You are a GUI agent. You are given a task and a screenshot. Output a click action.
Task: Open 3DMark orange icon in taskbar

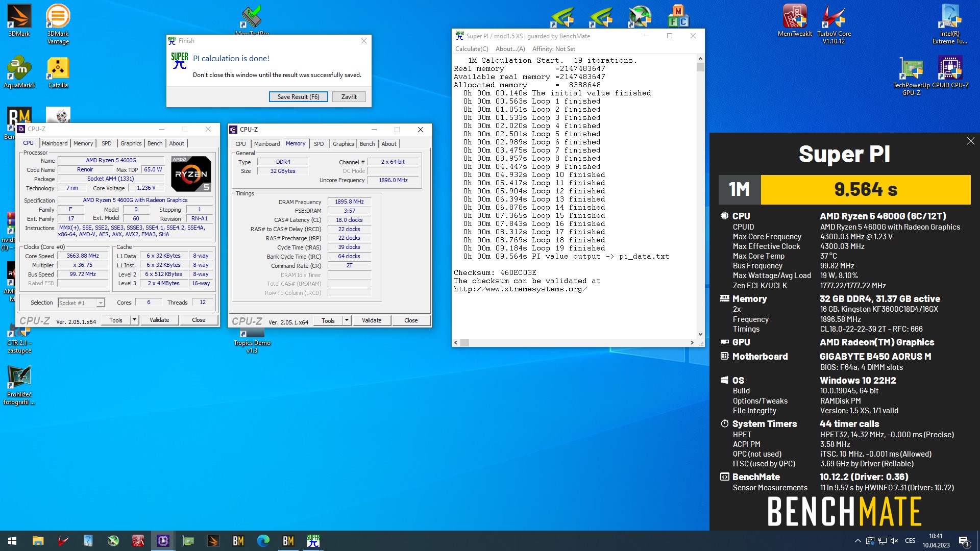213,541
